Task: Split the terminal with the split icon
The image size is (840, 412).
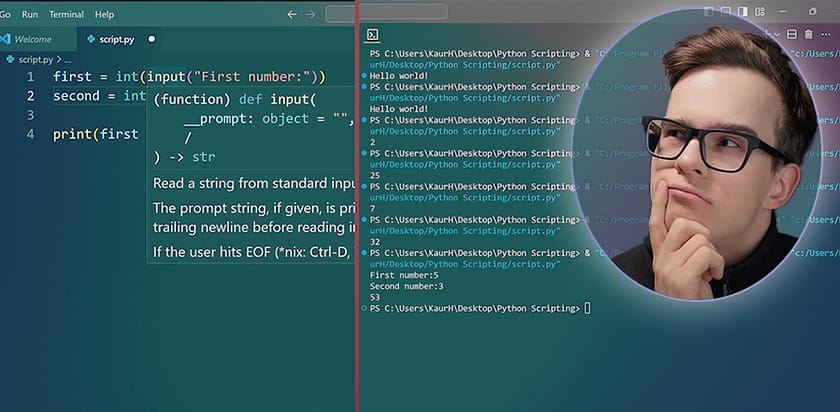Action: click(x=792, y=34)
